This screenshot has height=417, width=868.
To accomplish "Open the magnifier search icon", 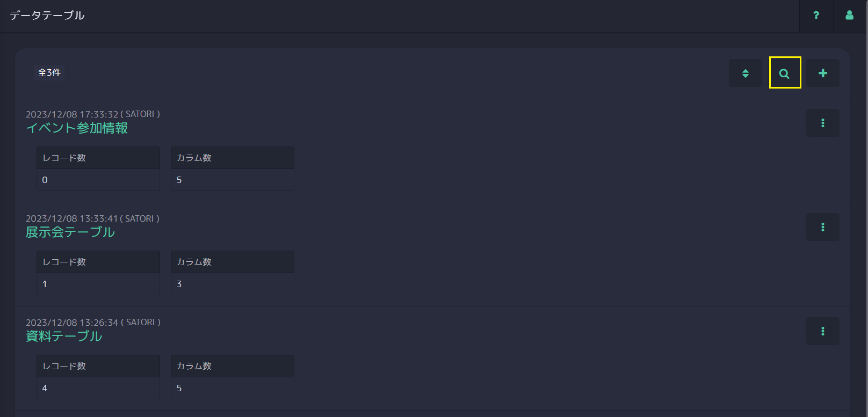I will point(785,73).
